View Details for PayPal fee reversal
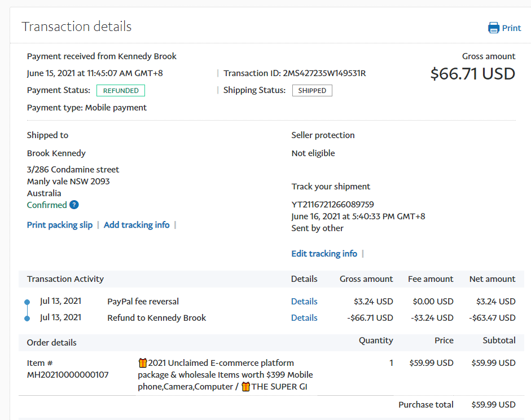The height and width of the screenshot is (420, 531). pyautogui.click(x=304, y=302)
